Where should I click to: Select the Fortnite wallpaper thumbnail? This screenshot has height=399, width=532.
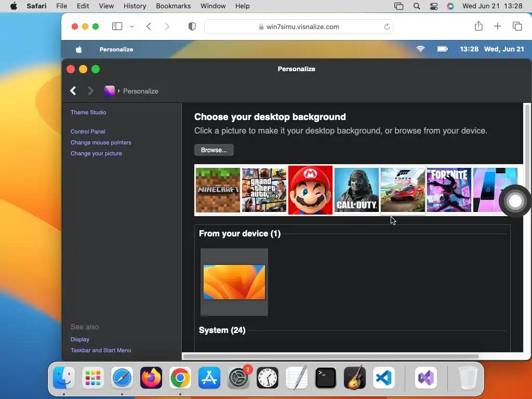click(449, 190)
